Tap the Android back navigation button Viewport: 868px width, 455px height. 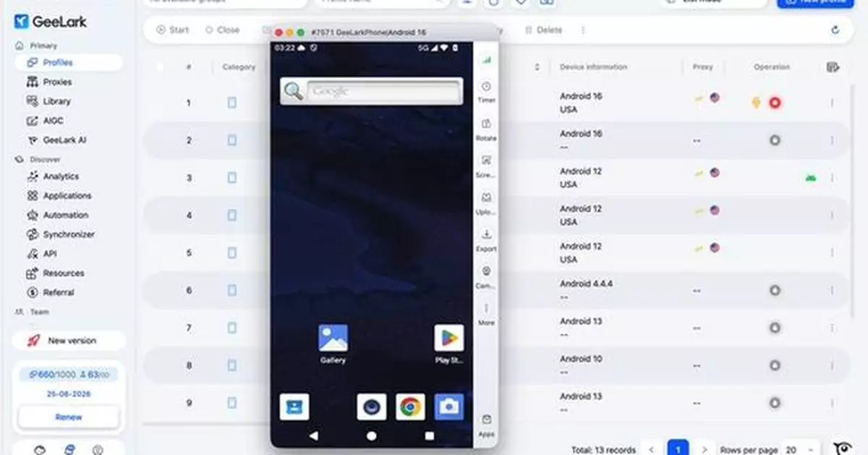[313, 436]
